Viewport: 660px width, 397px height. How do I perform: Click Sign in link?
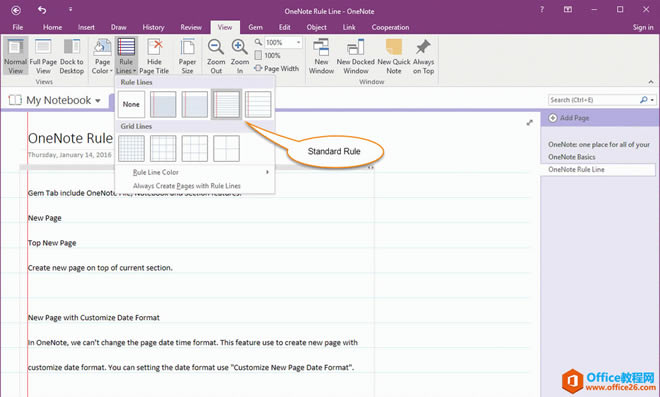point(643,27)
